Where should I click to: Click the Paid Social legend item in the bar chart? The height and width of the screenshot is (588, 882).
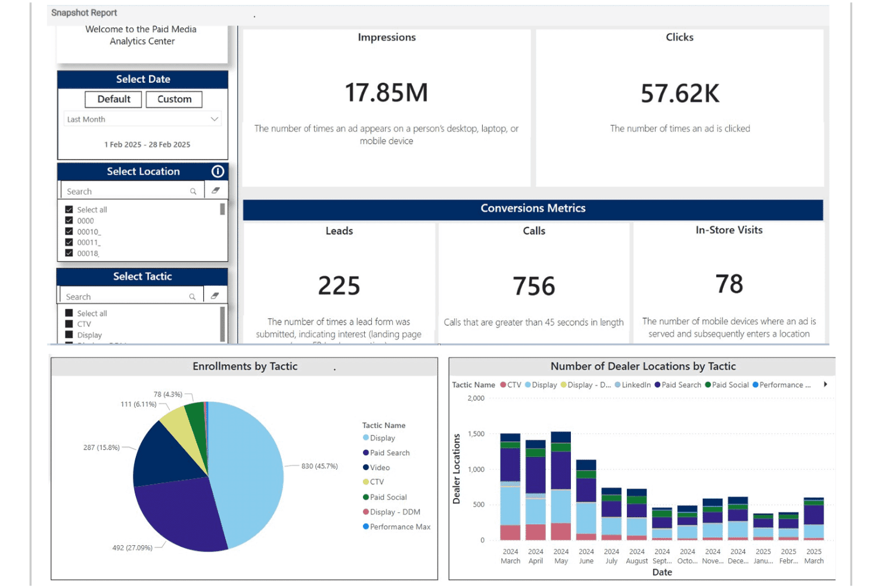pos(727,385)
